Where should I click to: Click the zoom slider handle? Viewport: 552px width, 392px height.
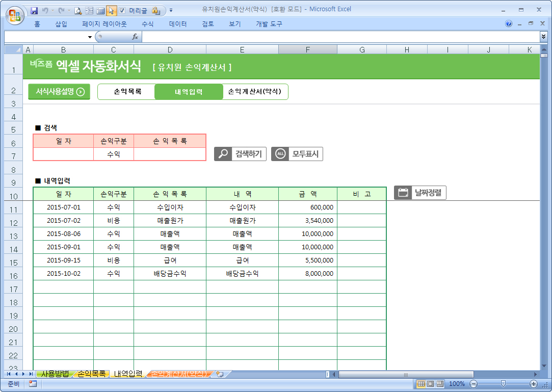[x=503, y=384]
